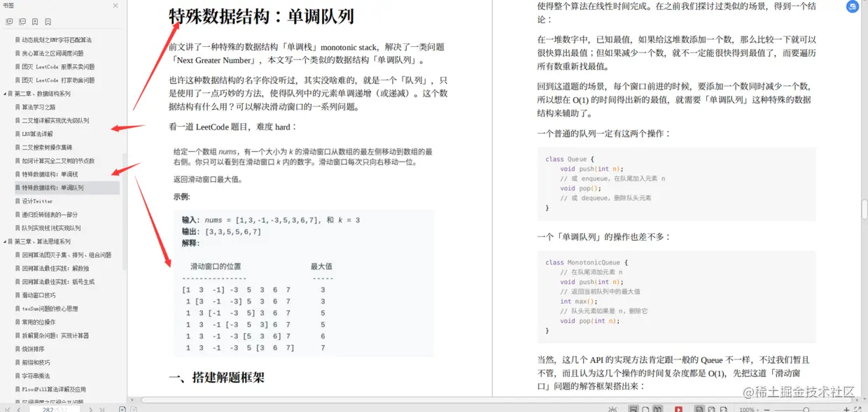The height and width of the screenshot is (412, 868).
Task: Click the expand-all bookmarks icon
Action: click(x=9, y=22)
